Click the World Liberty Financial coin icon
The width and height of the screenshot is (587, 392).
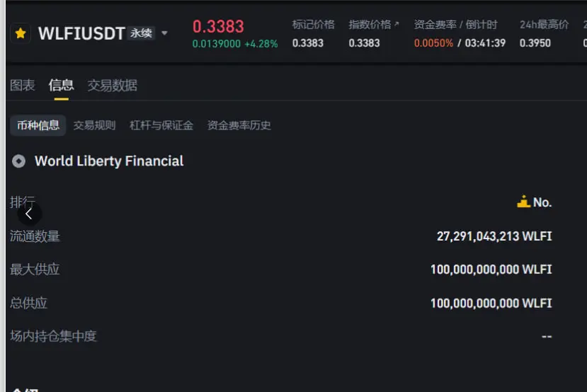pos(18,161)
